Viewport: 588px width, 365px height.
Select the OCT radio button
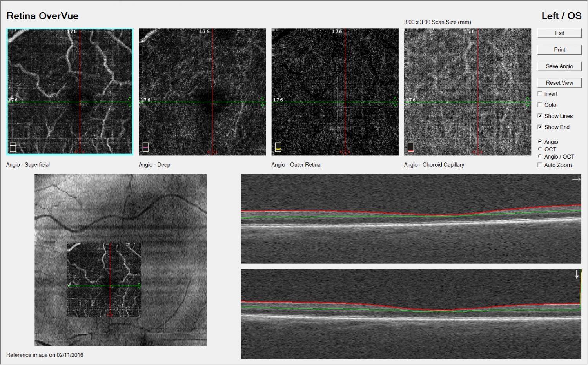(x=540, y=149)
